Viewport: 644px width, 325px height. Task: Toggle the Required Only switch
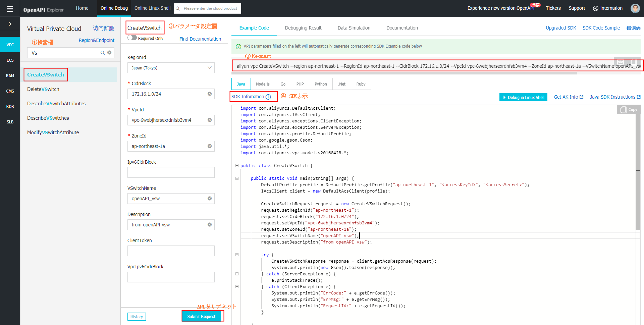click(132, 38)
